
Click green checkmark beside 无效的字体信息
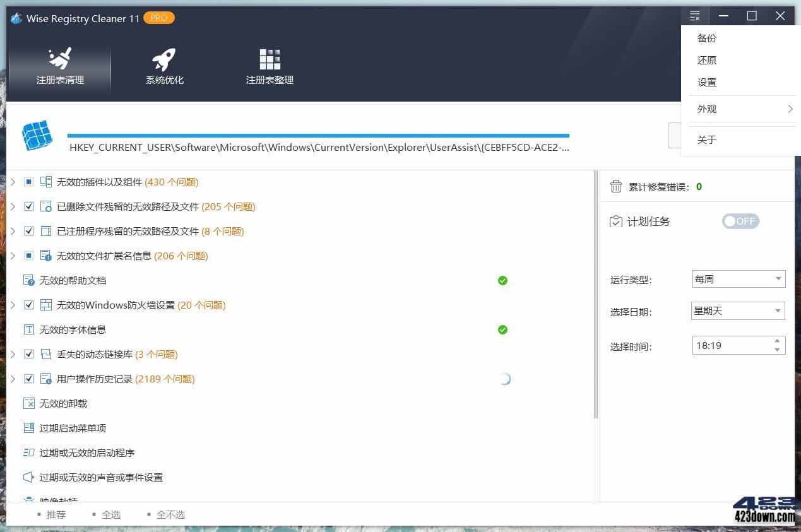tap(502, 329)
